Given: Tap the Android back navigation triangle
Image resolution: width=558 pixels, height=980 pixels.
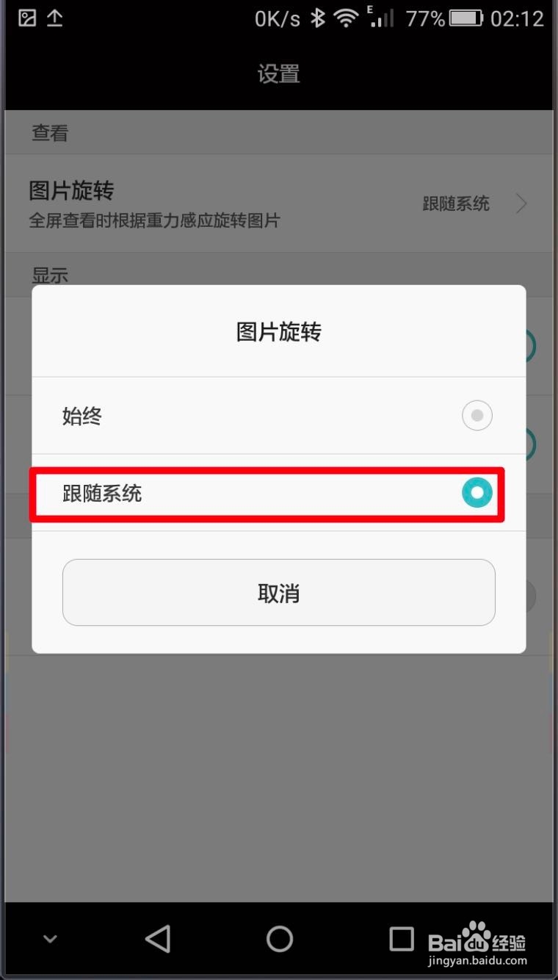Looking at the screenshot, I should 158,938.
